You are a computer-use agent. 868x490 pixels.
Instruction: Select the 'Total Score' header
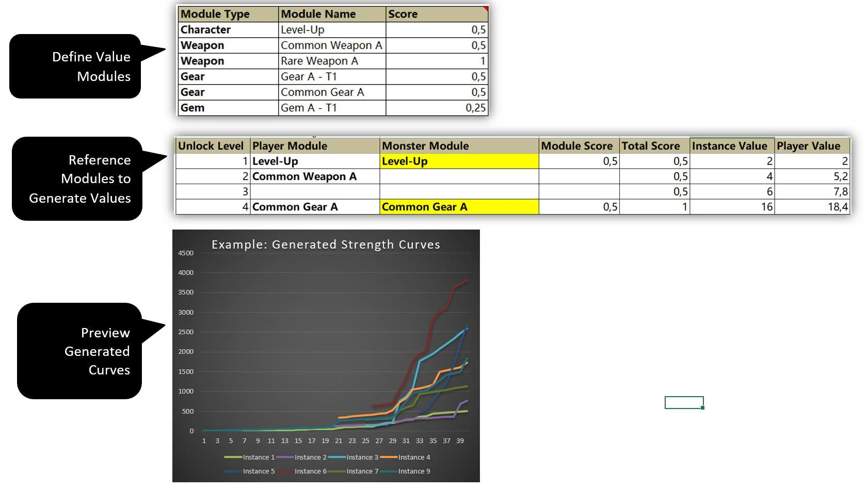pyautogui.click(x=654, y=145)
